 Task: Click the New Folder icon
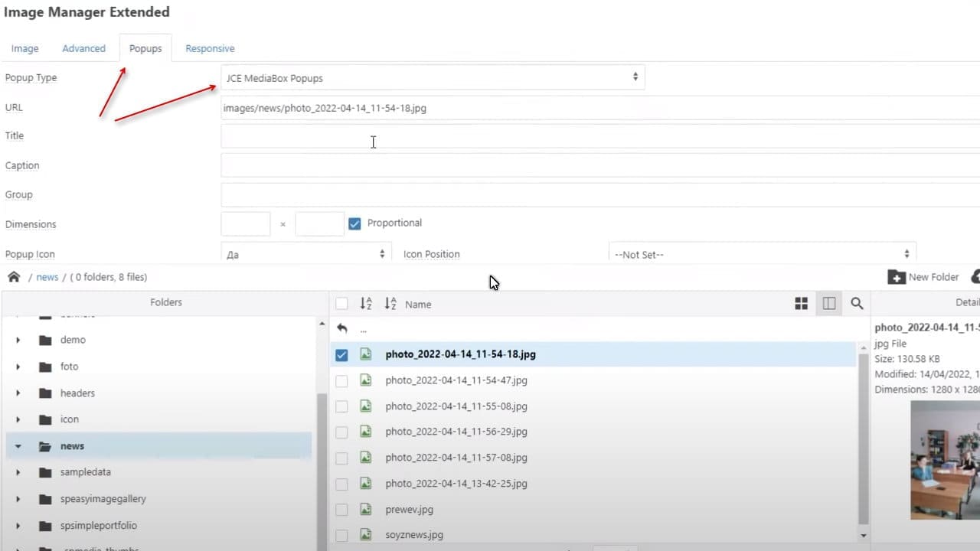coord(896,277)
